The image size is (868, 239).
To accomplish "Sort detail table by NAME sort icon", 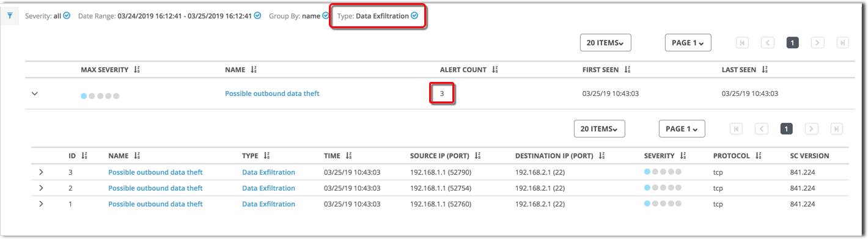I will (x=136, y=156).
